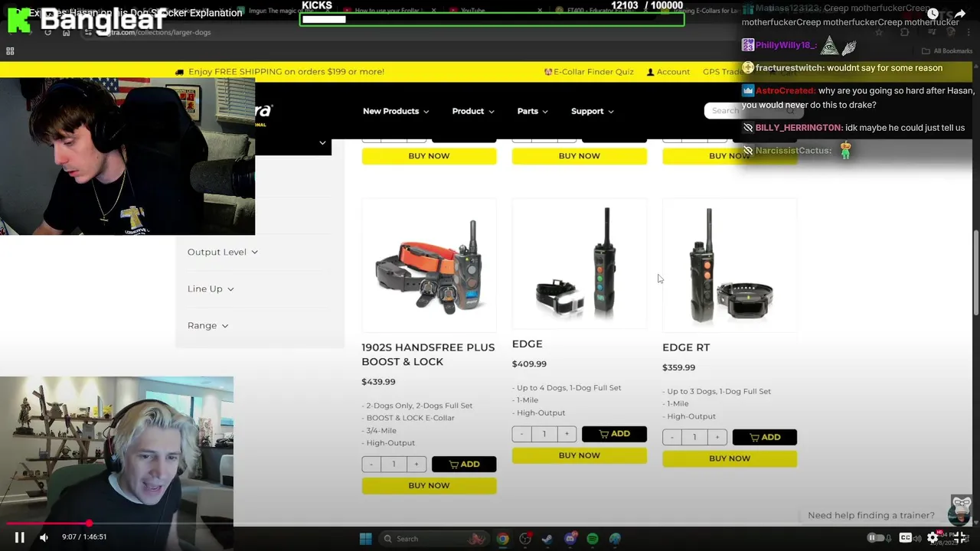Toggle collapsed sidebar chevron under webcam

pos(322,143)
